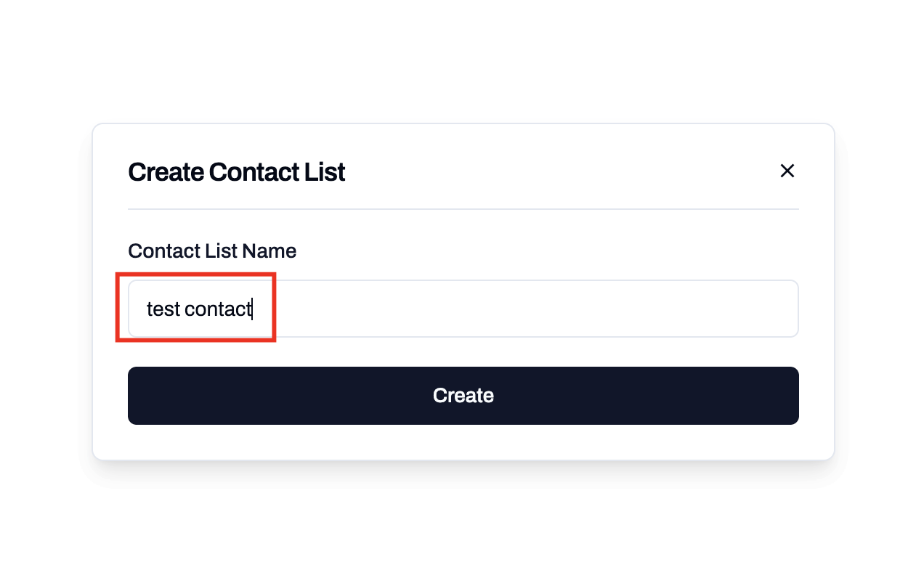Click the X icon opposite the dialog heading

click(x=787, y=171)
